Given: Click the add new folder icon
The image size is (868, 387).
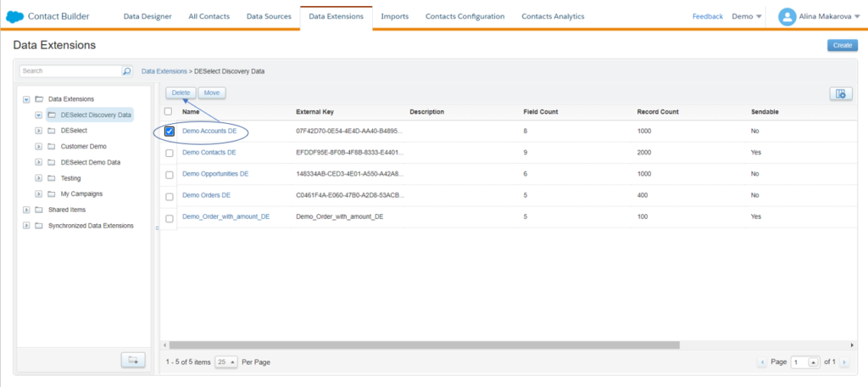Looking at the screenshot, I should (x=132, y=361).
